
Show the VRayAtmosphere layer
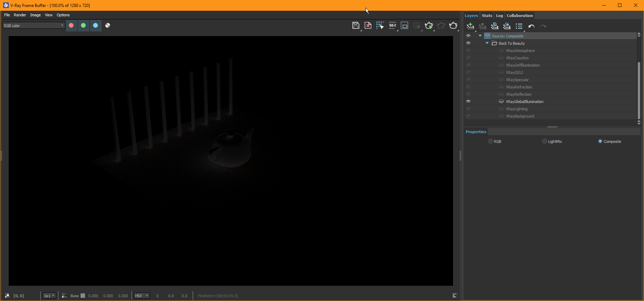coord(468,50)
